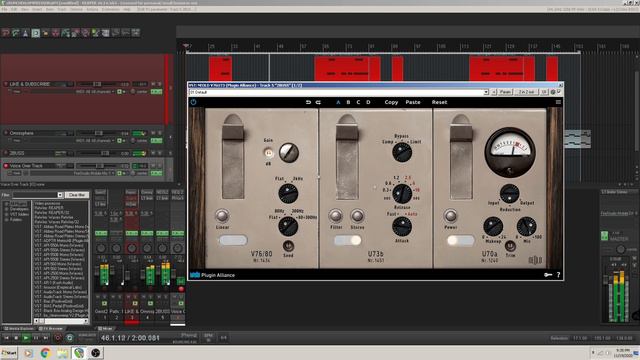Click the Makeup knob on the U70a

tap(493, 227)
